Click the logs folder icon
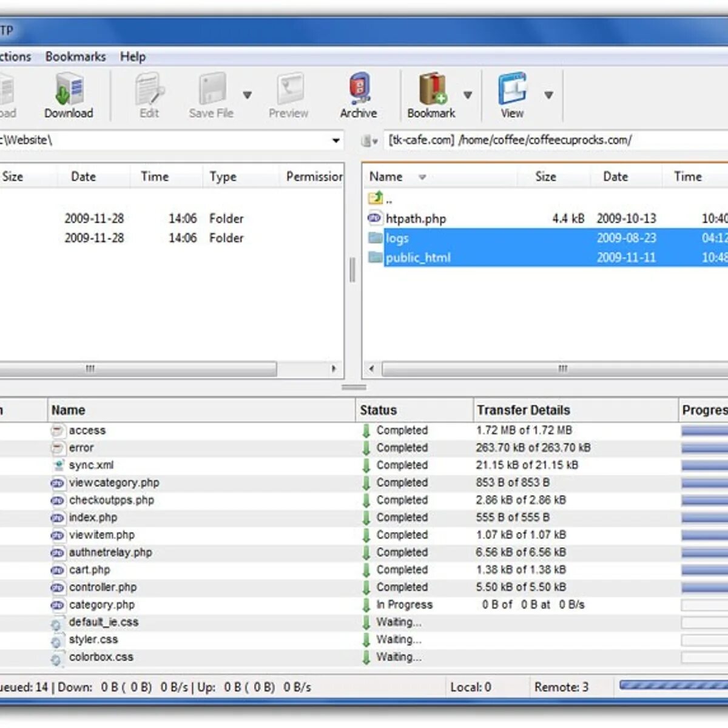728x728 pixels. click(376, 237)
